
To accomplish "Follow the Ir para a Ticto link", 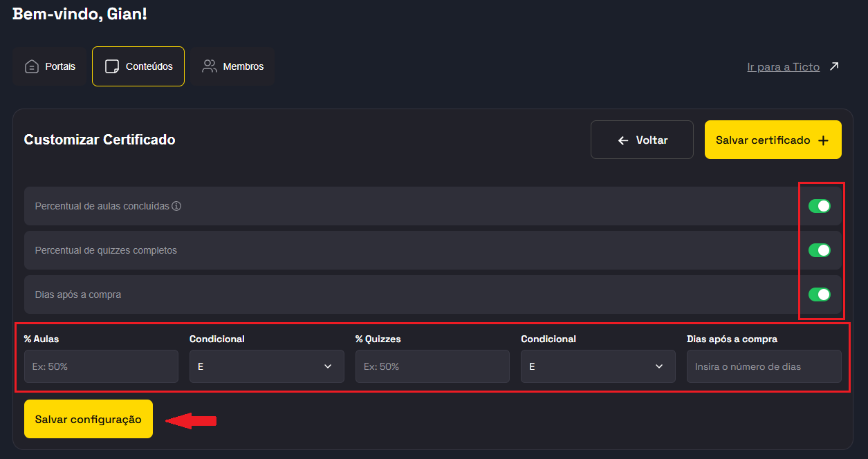I will pos(783,67).
